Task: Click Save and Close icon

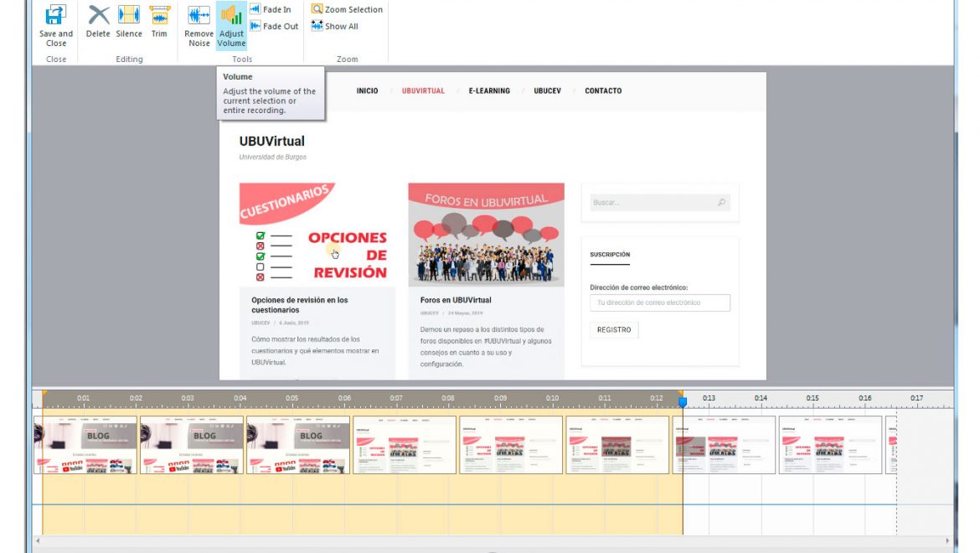Action: coord(55,16)
